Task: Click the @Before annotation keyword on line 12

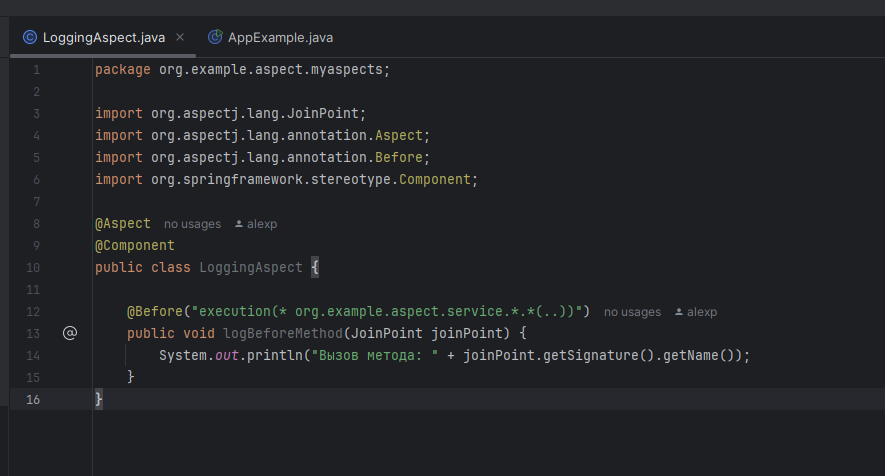Action: point(155,312)
